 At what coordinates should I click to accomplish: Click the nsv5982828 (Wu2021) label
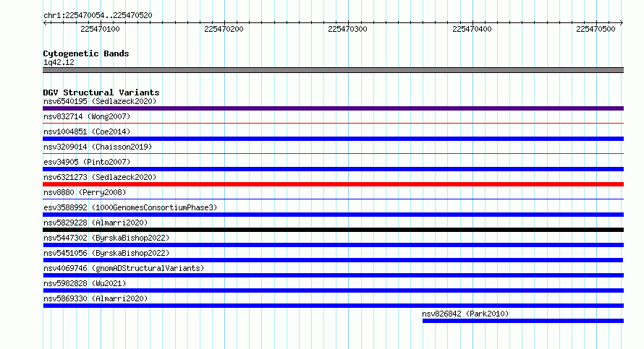pyautogui.click(x=85, y=283)
